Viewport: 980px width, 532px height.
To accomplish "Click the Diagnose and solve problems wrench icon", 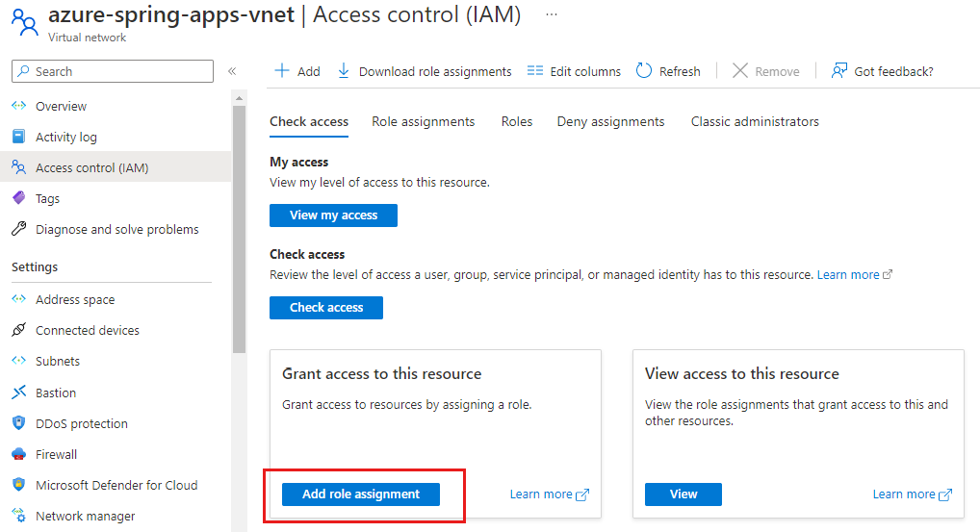I will pos(18,229).
